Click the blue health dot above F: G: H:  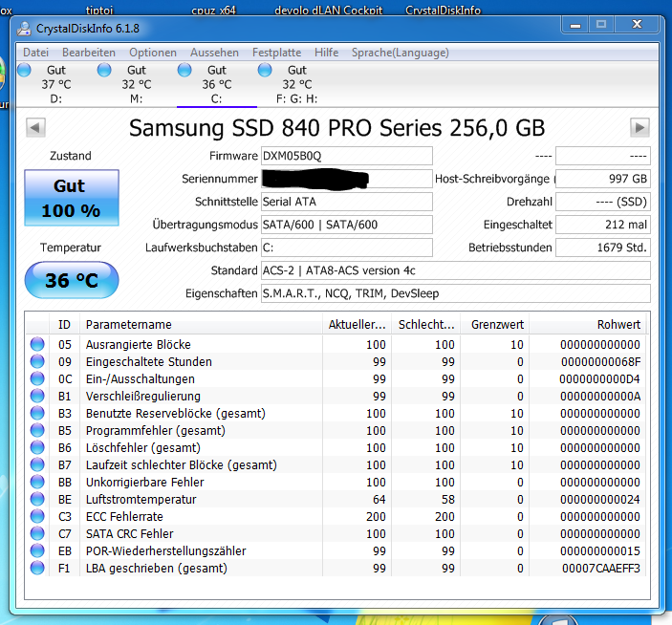(265, 70)
